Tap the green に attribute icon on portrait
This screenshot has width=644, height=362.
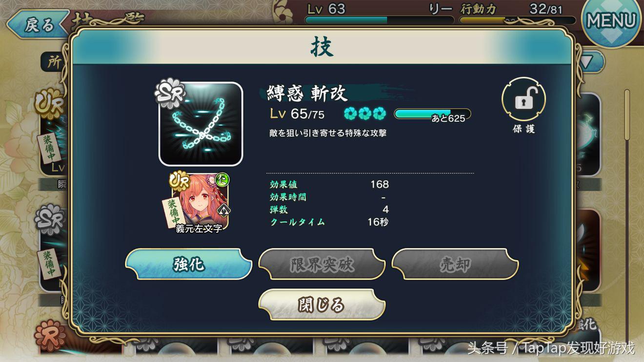tap(222, 180)
